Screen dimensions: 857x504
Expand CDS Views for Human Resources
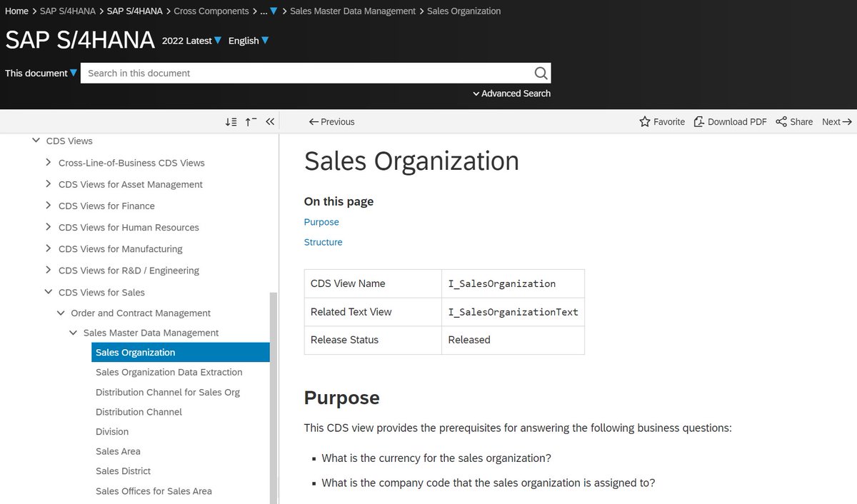[49, 227]
